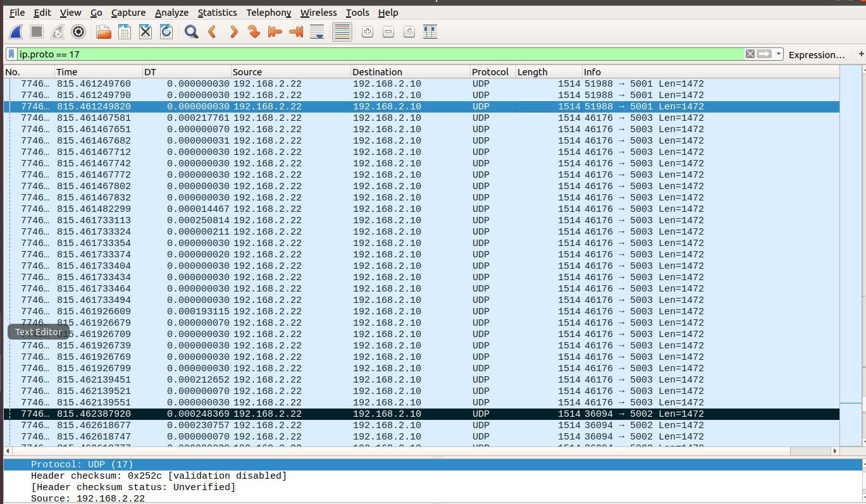Image resolution: width=866 pixels, height=504 pixels.
Task: Clear the display filter
Action: pos(750,54)
